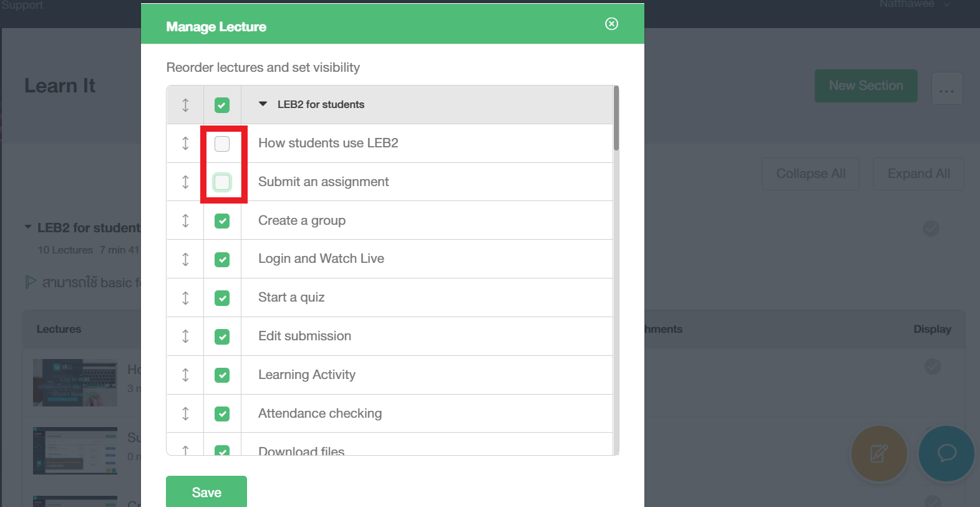Screen dimensions: 980x507
Task: Click reorder handle for Edit submission
Action: click(x=185, y=337)
